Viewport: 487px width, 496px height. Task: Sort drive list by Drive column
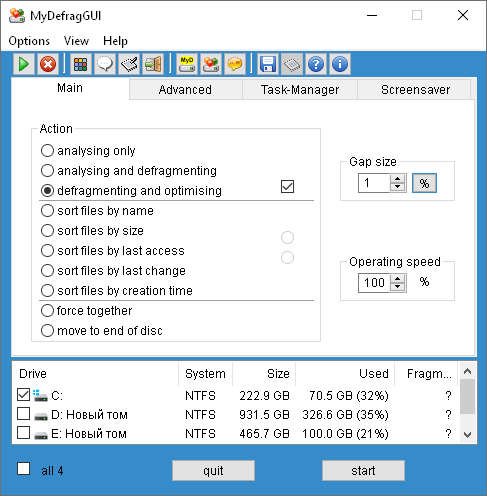tap(96, 374)
